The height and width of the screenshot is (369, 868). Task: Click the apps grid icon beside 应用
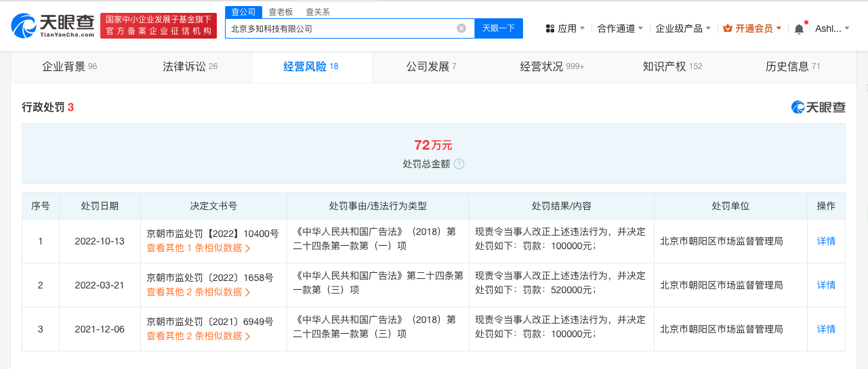coord(550,28)
